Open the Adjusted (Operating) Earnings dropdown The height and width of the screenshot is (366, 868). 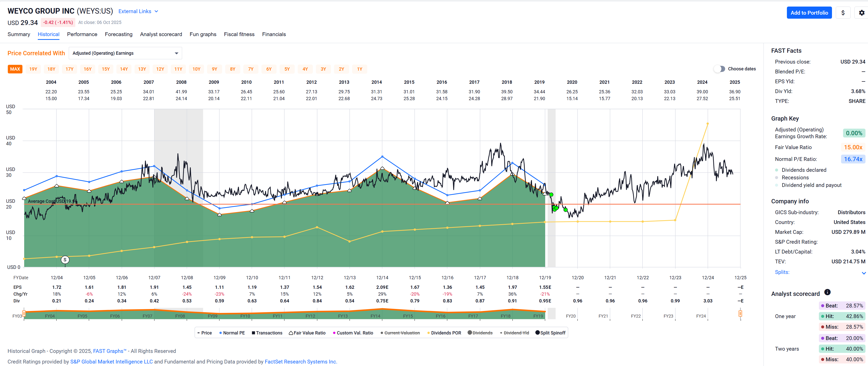[x=125, y=53]
